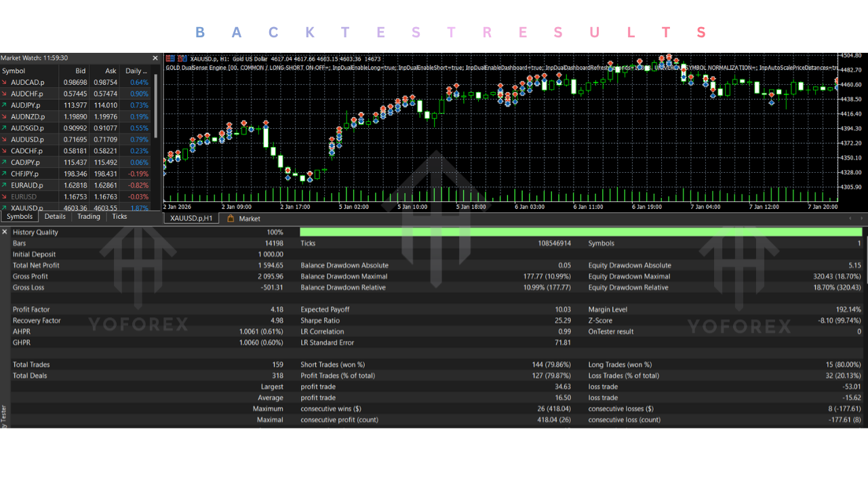Screen dimensions: 868x488
Task: Click the down arrow icon beside CADCHF.p
Action: tap(5, 150)
